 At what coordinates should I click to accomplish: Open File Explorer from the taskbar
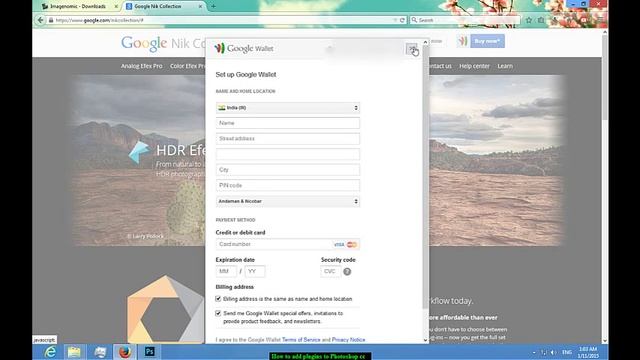[74, 352]
